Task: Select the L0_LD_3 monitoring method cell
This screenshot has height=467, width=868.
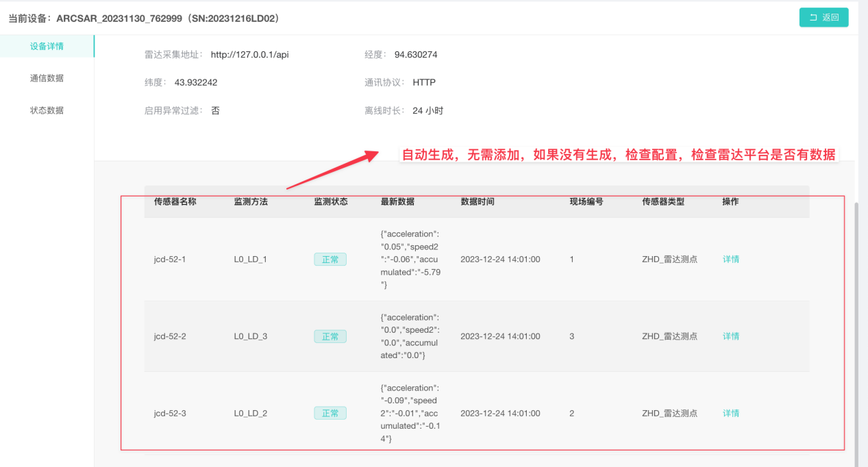Action: [250, 336]
